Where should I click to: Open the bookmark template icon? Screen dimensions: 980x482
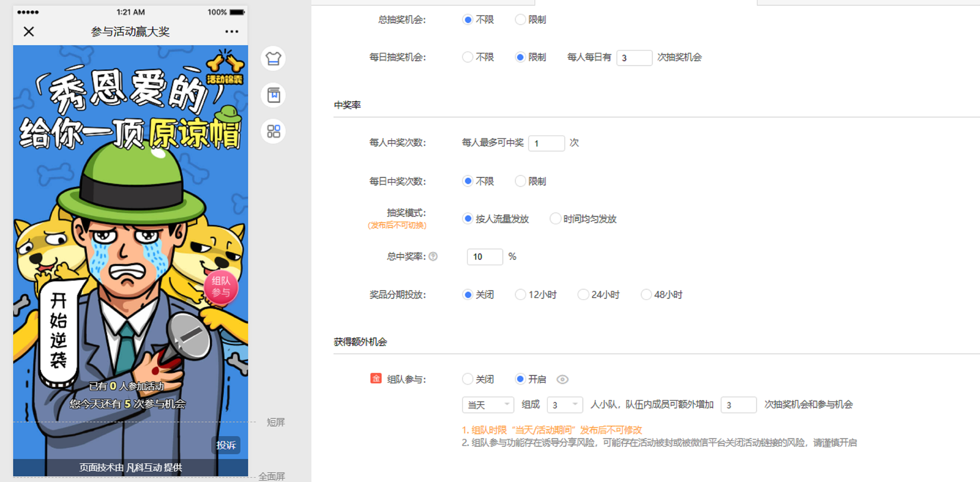pyautogui.click(x=273, y=95)
